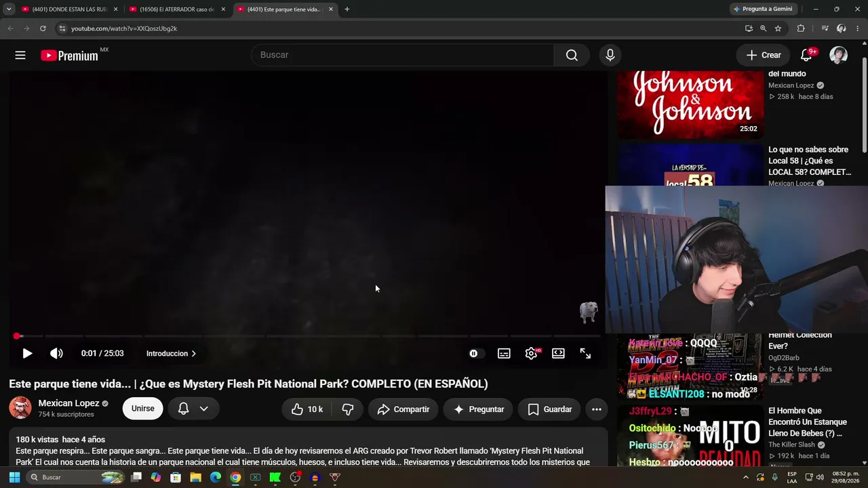Launch File Explorer from the taskbar

[195, 477]
